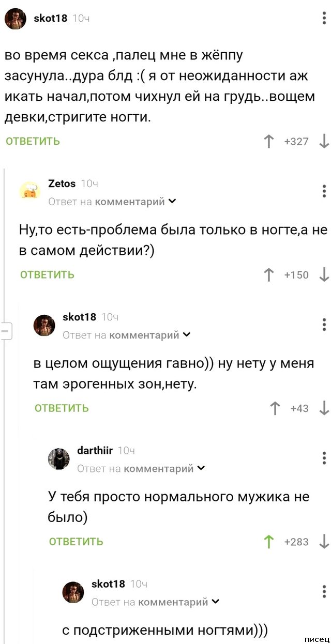Reply to darthiir's comment via ОТВЕТИТЬ
The image size is (331, 644).
click(x=76, y=542)
